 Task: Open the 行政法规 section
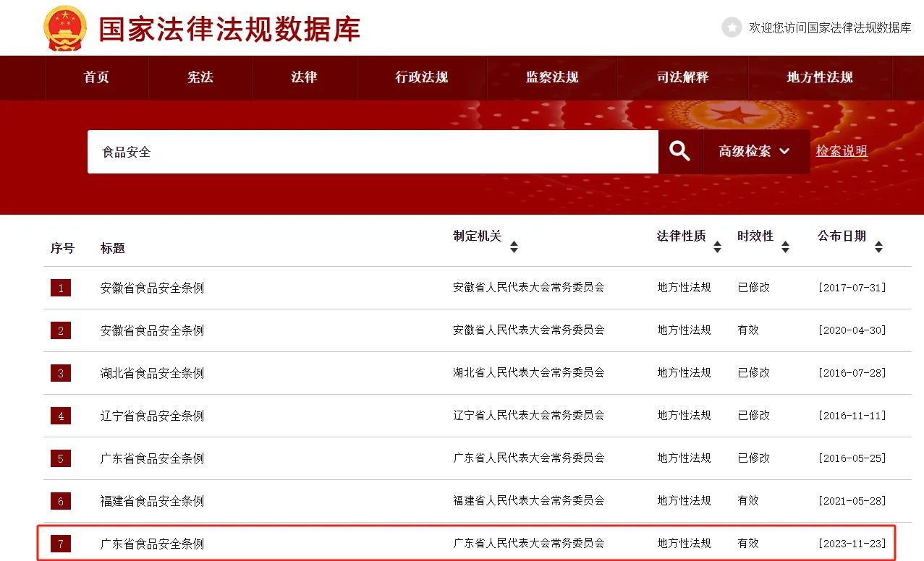pyautogui.click(x=420, y=77)
